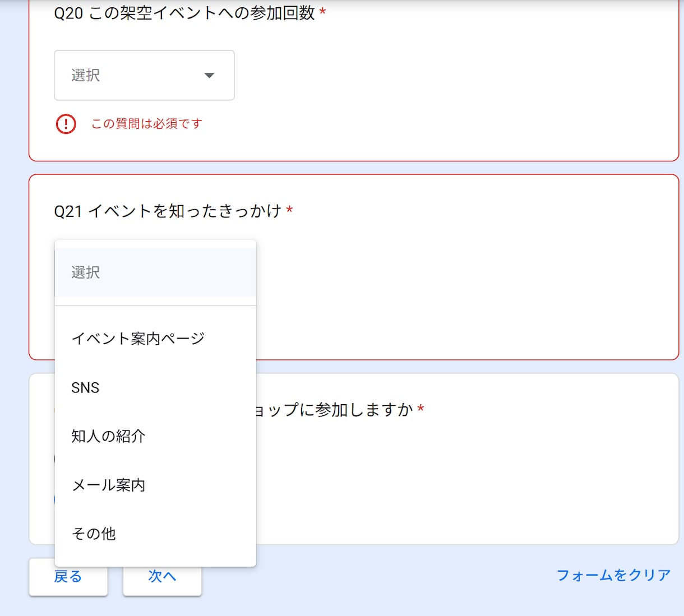The height and width of the screenshot is (616, 684).
Task: Choose SNS from the dropdown list
Action: (x=155, y=387)
